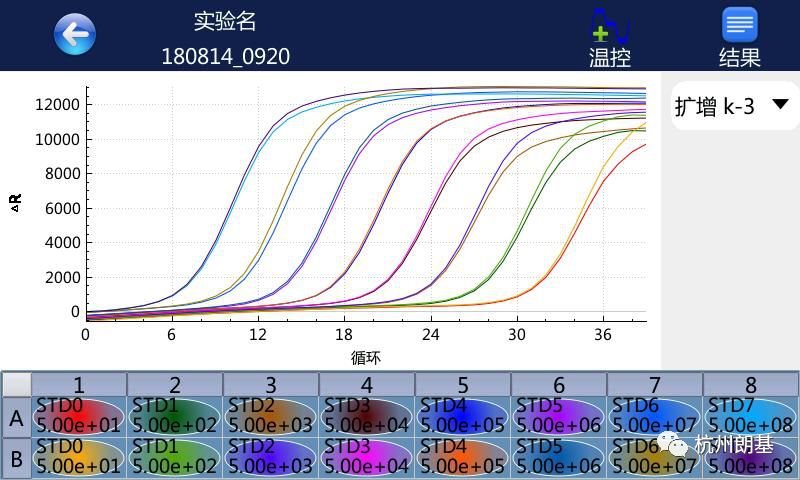This screenshot has width=800, height=480.
Task: Select row B header
Action: (x=16, y=457)
